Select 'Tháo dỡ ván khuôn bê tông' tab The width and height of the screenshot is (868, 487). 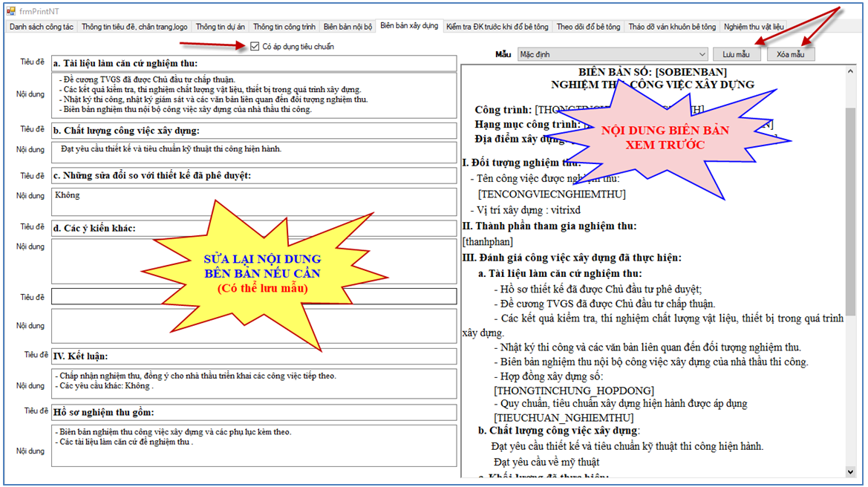tap(672, 27)
